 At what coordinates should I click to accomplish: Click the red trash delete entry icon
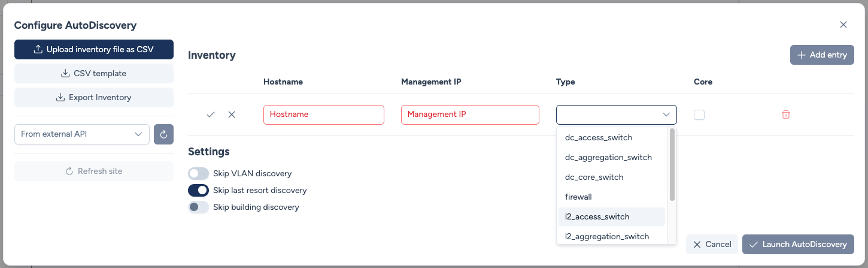click(x=786, y=115)
